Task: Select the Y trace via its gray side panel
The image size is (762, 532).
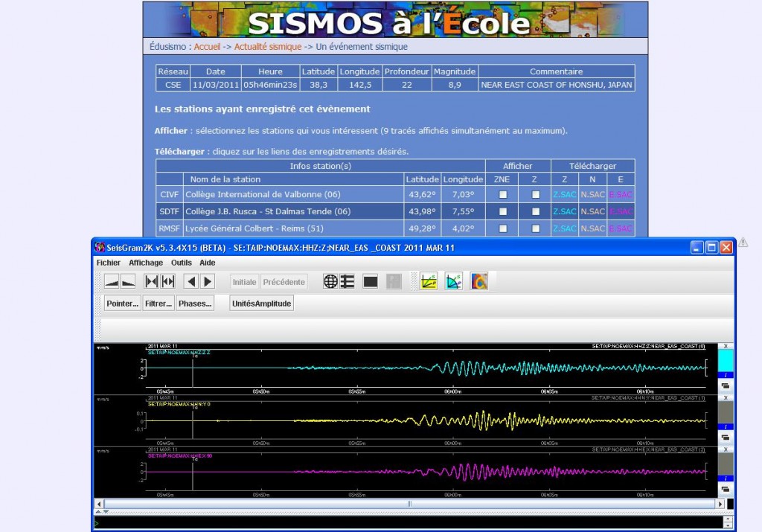Action: point(726,412)
